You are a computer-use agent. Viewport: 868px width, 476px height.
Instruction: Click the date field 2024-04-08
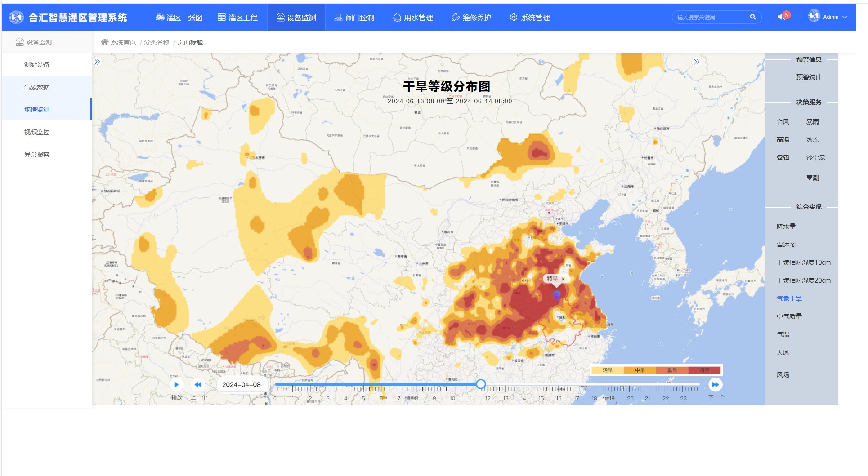point(242,385)
